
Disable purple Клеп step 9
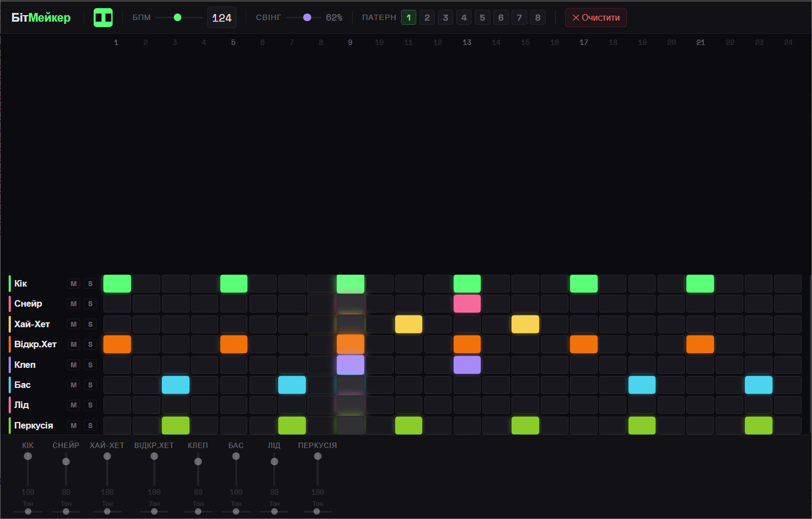(350, 365)
